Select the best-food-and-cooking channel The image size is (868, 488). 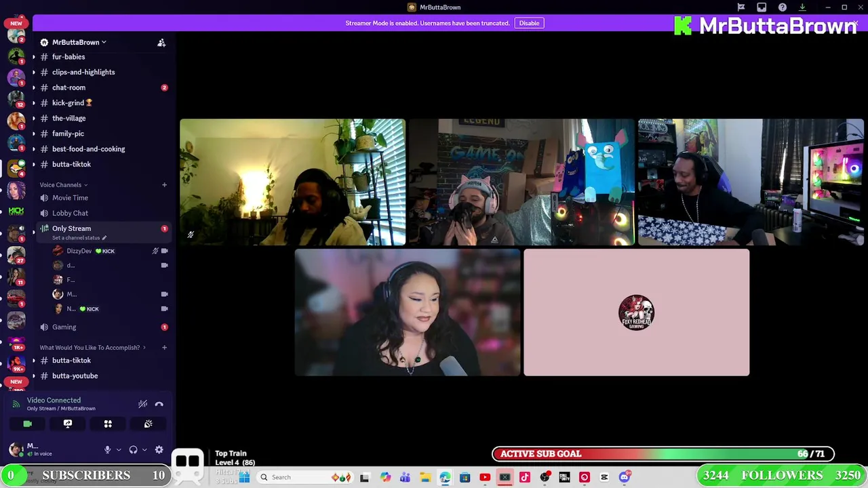pos(88,149)
